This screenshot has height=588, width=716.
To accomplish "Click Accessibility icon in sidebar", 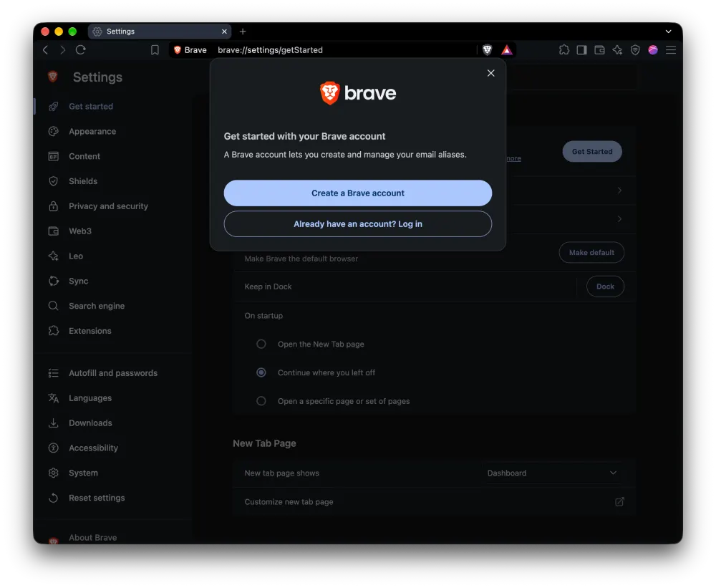I will point(54,448).
